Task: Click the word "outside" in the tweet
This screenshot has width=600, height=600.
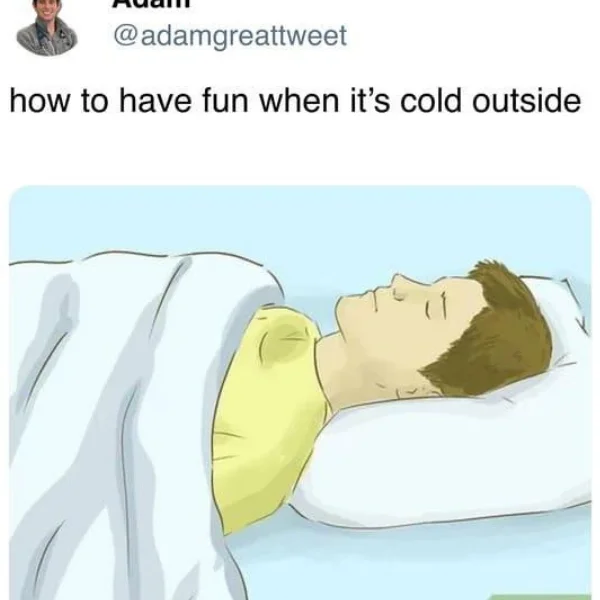Action: (x=527, y=100)
